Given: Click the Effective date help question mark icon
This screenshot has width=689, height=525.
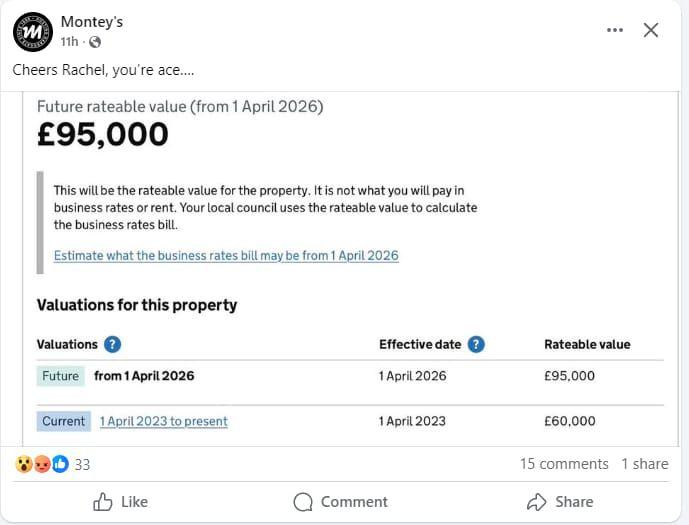Looking at the screenshot, I should pos(476,344).
